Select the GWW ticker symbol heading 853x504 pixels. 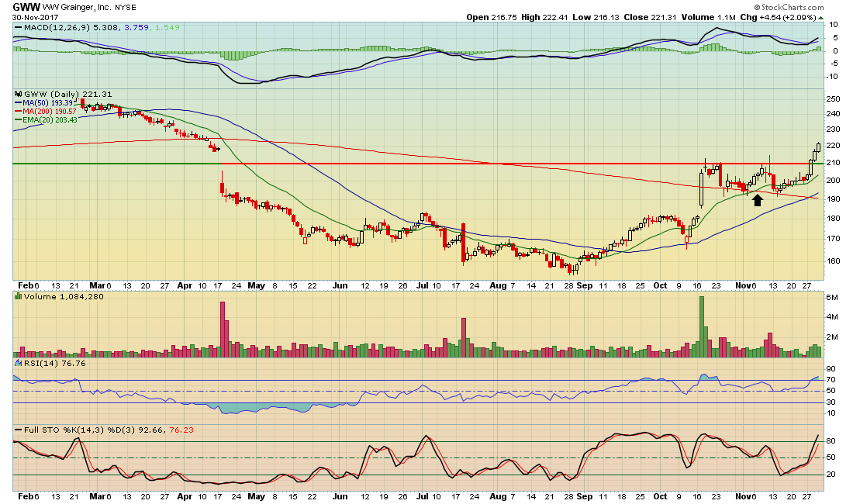point(26,7)
